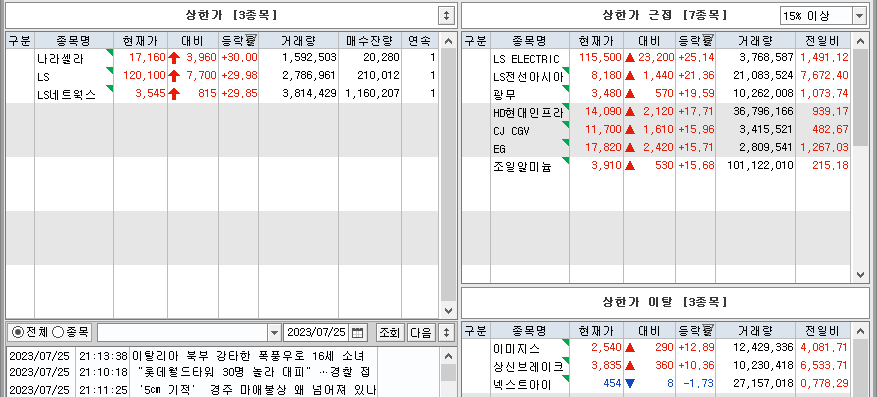Click scroll up arrow of news list
The width and height of the screenshot is (877, 397).
coord(448,356)
